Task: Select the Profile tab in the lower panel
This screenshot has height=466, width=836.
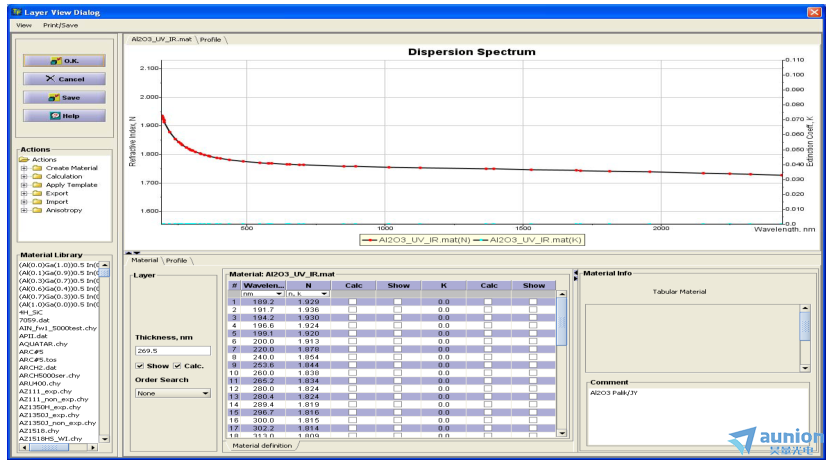Action: pos(176,260)
